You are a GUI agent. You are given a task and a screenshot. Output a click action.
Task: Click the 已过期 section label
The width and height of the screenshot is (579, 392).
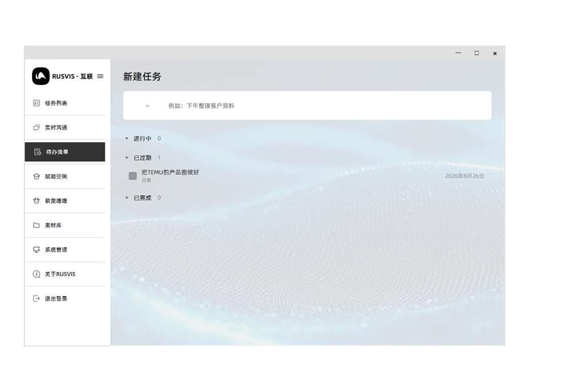click(x=142, y=158)
